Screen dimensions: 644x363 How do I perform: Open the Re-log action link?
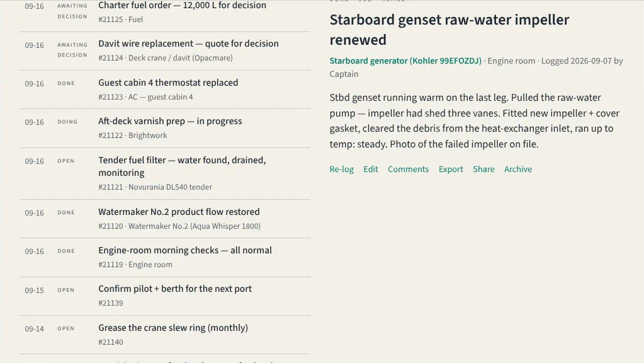(341, 170)
